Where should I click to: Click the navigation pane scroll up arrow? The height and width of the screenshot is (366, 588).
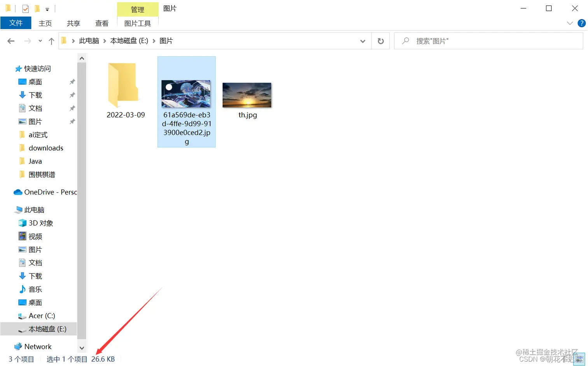pyautogui.click(x=82, y=58)
